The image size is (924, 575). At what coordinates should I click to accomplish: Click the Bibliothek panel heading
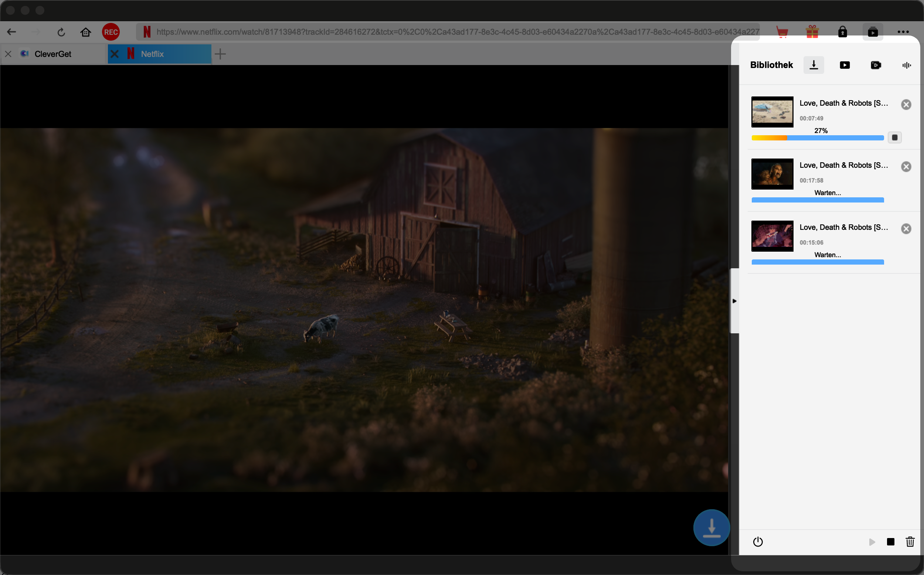tap(771, 65)
